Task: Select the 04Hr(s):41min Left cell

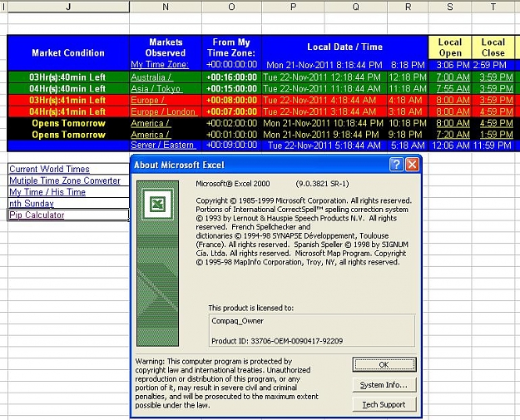Action: (67, 111)
